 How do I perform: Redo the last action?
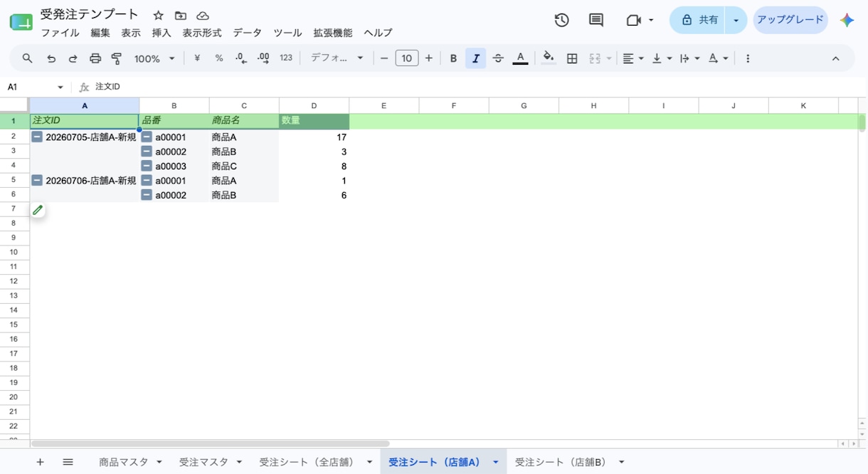click(73, 58)
